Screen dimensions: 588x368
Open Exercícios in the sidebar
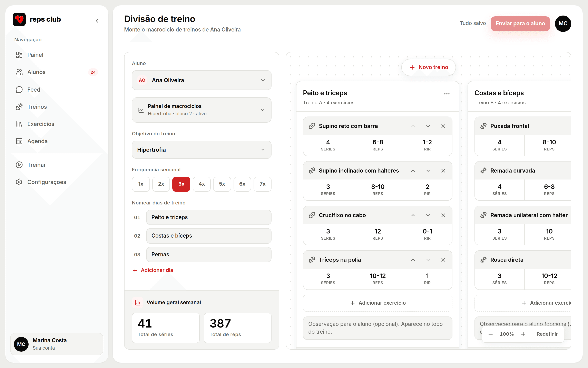[56, 124]
